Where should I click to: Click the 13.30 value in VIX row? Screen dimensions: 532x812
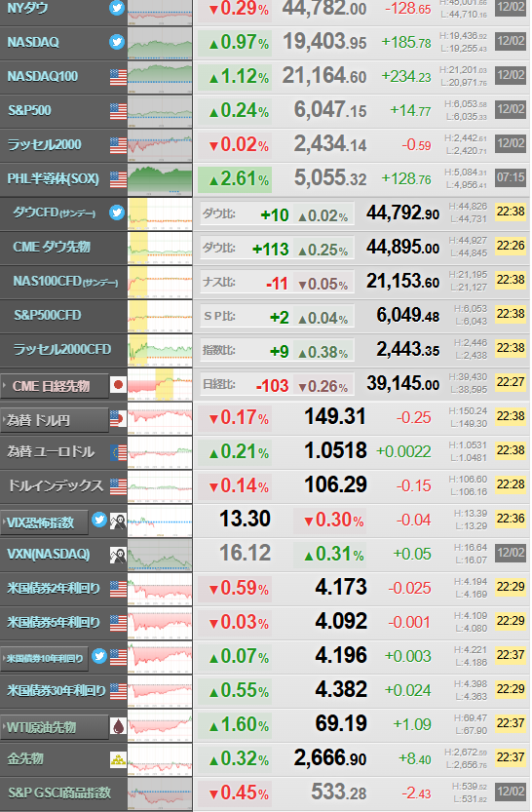(245, 520)
